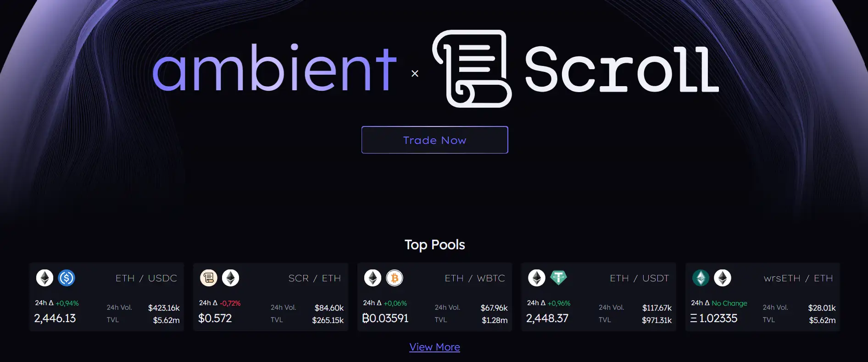Open the ETH / USDC pool card
The image size is (868, 362).
[x=106, y=297]
